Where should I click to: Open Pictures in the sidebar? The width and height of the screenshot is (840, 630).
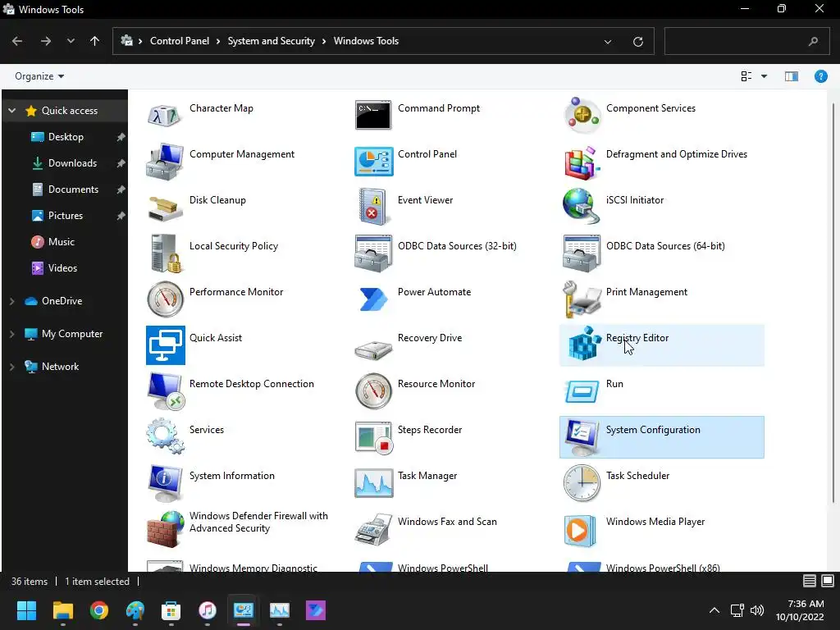click(x=66, y=216)
